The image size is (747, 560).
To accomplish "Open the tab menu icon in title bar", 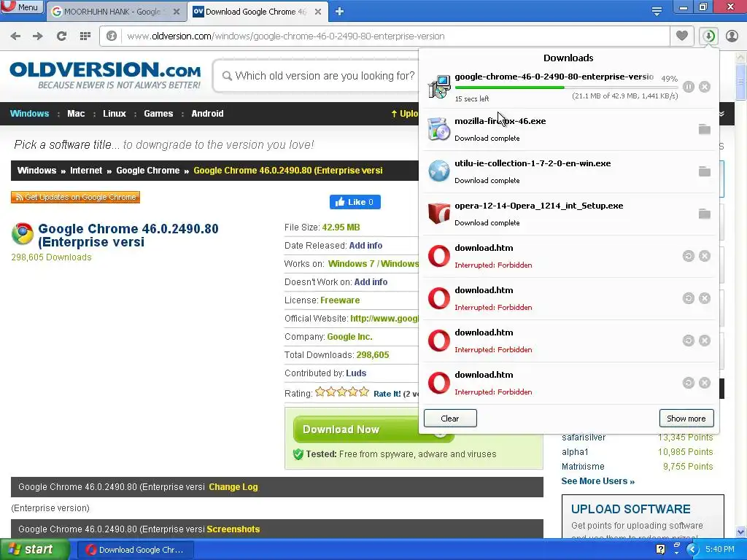I will click(x=657, y=12).
